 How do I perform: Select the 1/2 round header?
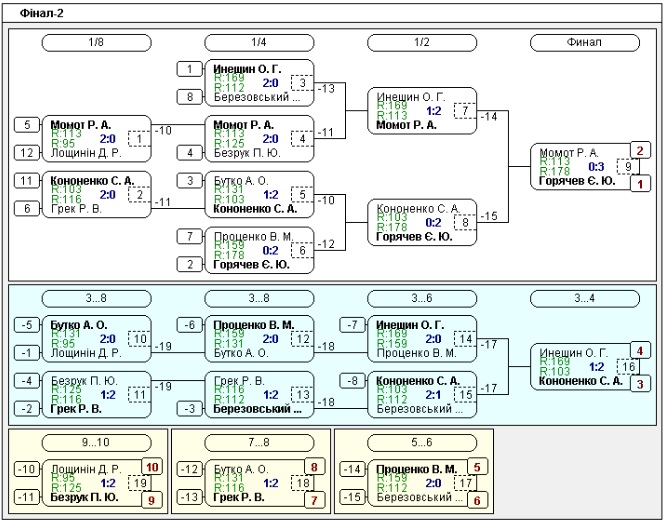tap(422, 43)
